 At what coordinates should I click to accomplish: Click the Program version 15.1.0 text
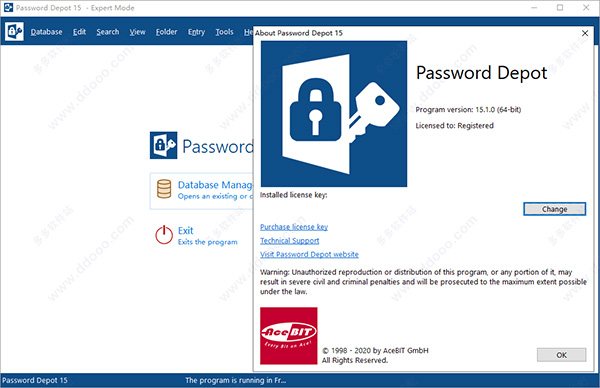(x=468, y=110)
